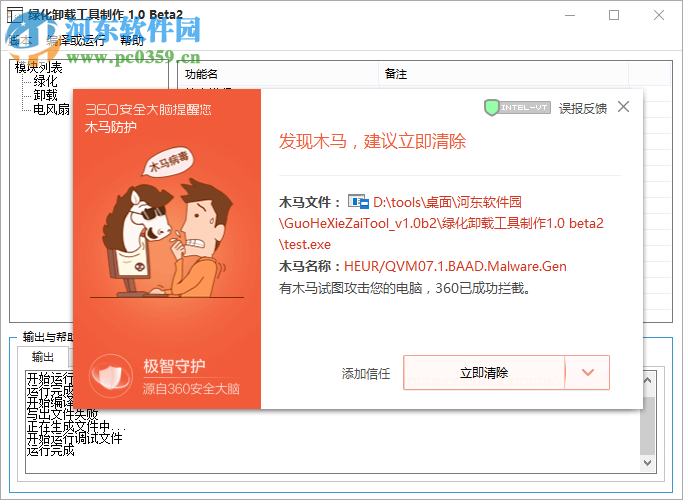Open the 脚本 menu
This screenshot has width=683, height=500.
20,41
